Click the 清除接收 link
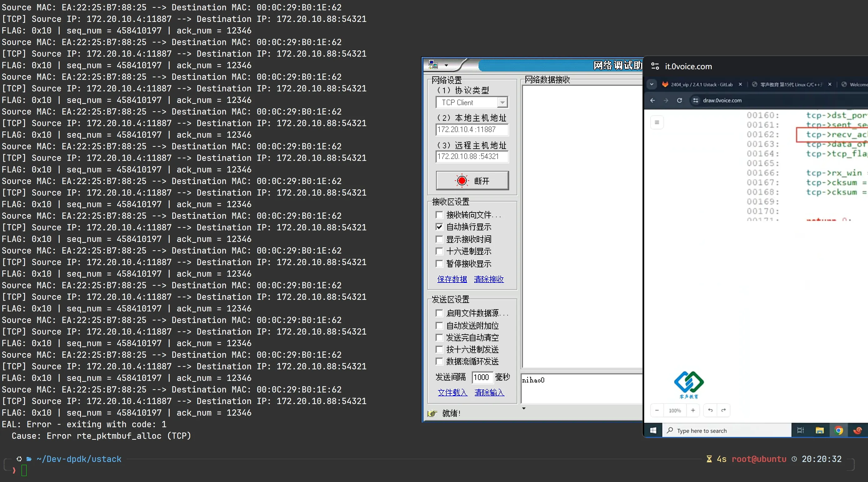The width and height of the screenshot is (868, 482). pos(489,279)
